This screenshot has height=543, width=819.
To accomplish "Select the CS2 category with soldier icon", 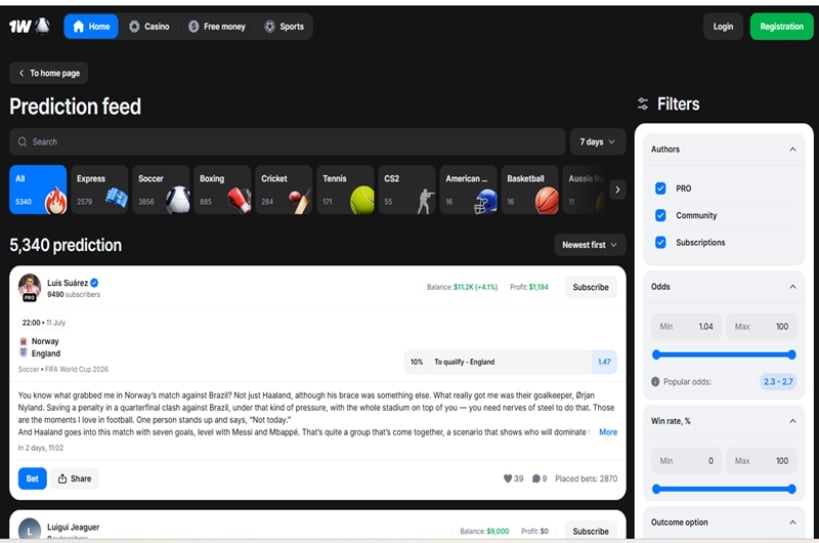I will coord(407,190).
